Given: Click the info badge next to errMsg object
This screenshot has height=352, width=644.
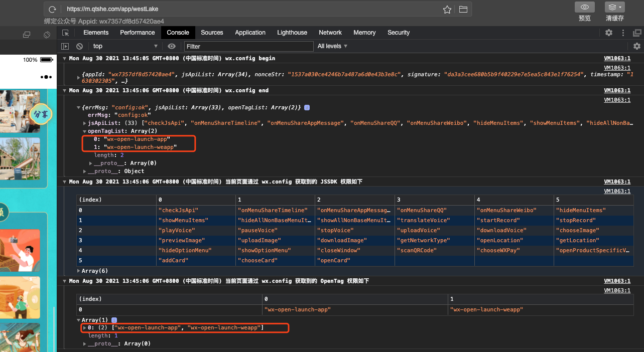Looking at the screenshot, I should pos(307,108).
